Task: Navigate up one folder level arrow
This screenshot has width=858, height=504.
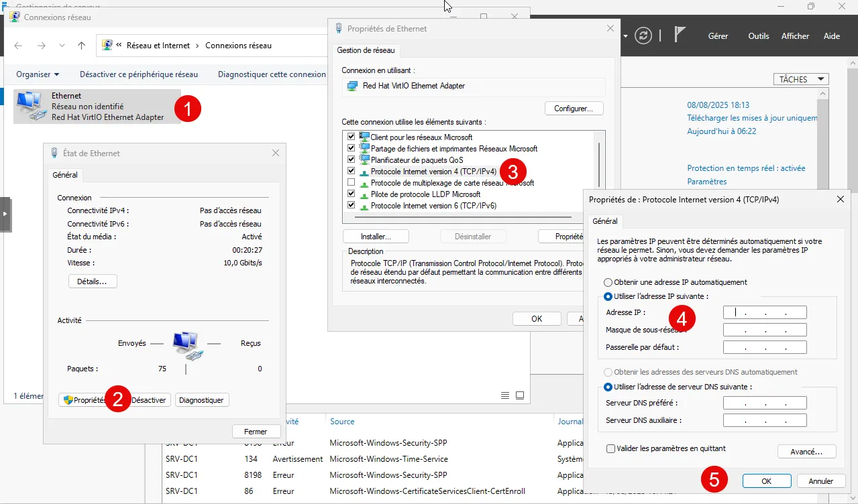Action: click(x=81, y=46)
